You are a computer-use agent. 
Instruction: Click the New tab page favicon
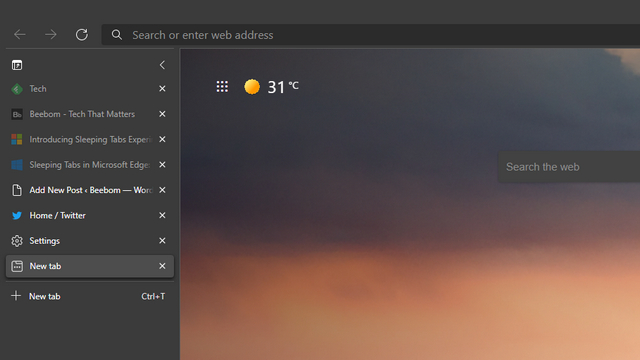pos(17,266)
